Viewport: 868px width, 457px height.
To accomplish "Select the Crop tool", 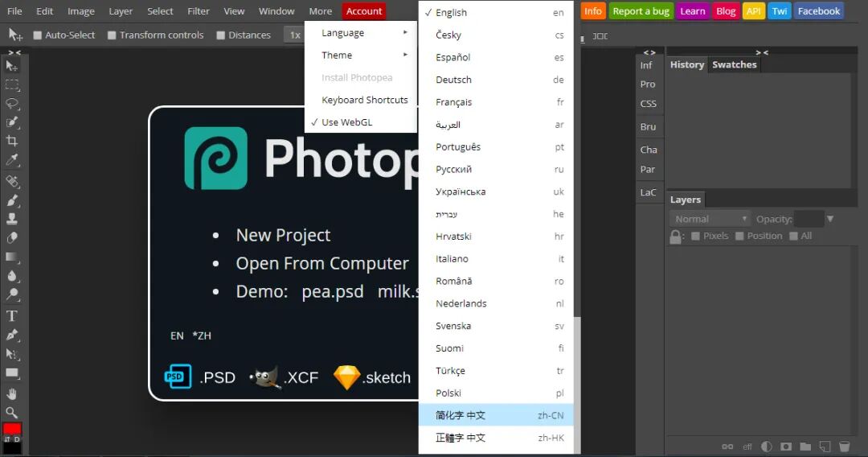I will tap(11, 141).
